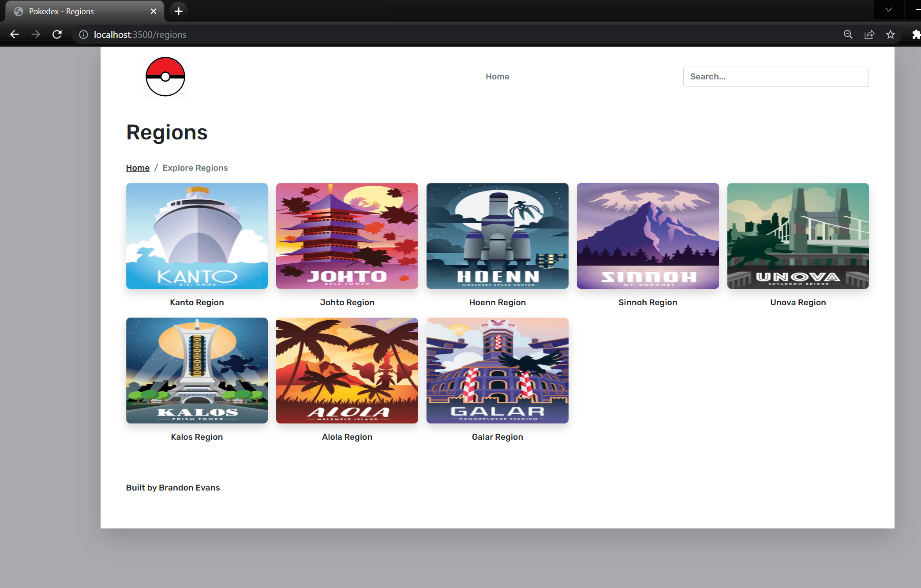Click inside the Search input field

776,76
